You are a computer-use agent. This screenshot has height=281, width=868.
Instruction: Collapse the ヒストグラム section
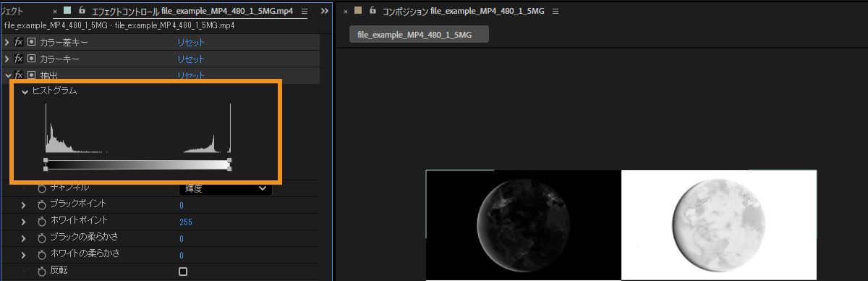[25, 91]
